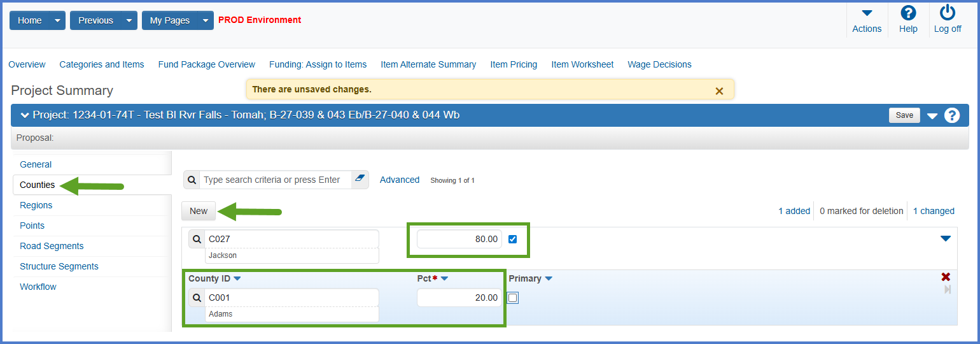Click the Pct field showing 20.00
The image size is (980, 344).
[459, 297]
